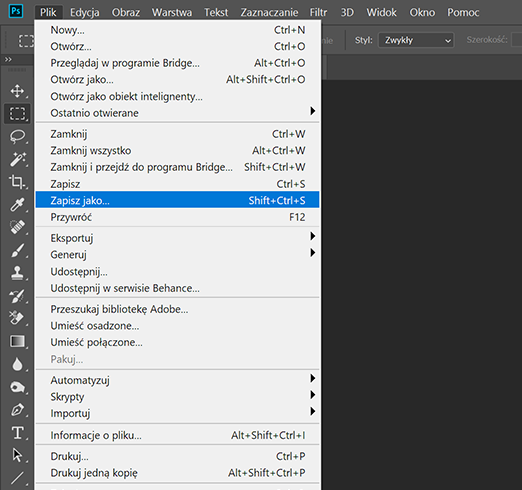Open the Edycja menu
Image resolution: width=522 pixels, height=490 pixels.
pyautogui.click(x=85, y=12)
